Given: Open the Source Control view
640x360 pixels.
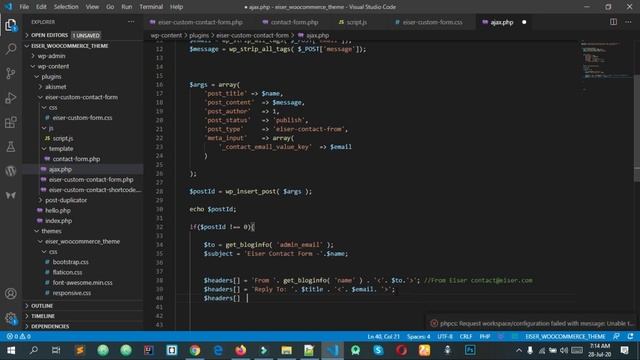Looking at the screenshot, I should 11,73.
